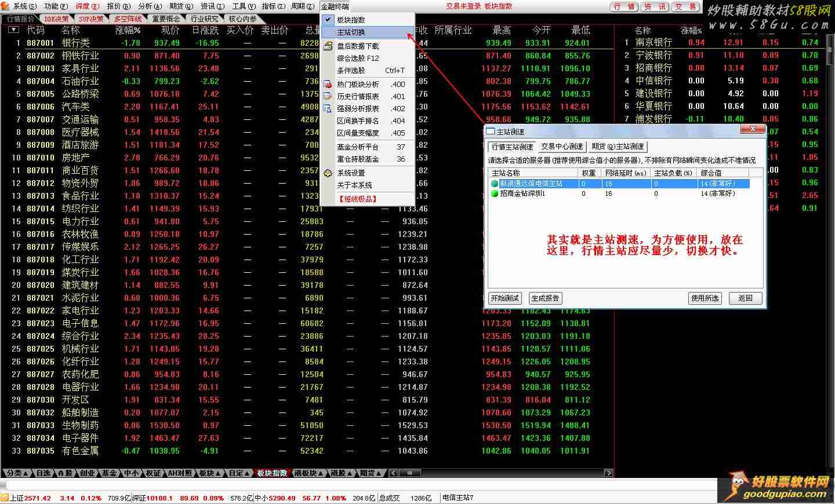This screenshot has width=835, height=504.
Task: Switch to the 重要概念 tab
Action: coord(166,19)
